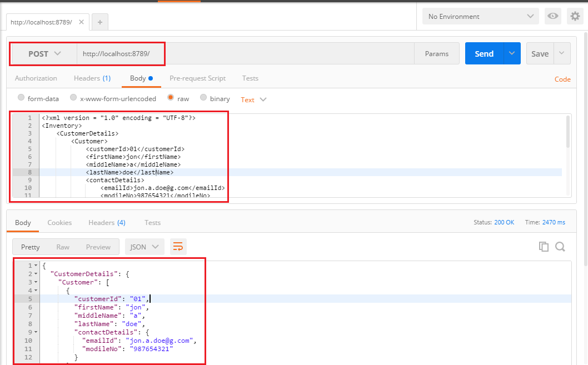Select the raw body radio option
The width and height of the screenshot is (588, 365).
tap(171, 97)
